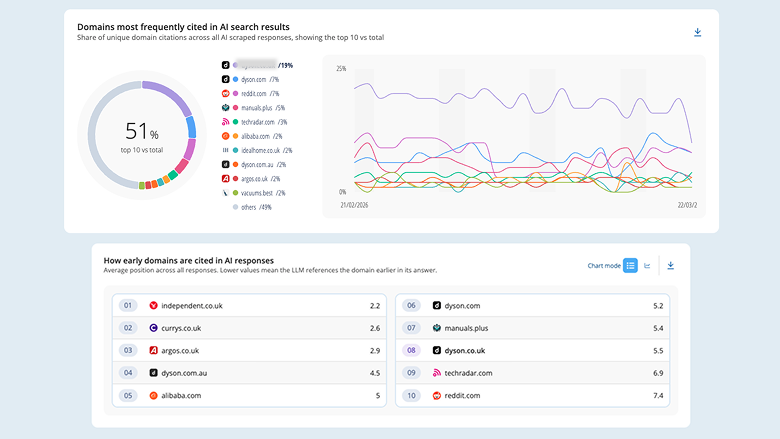This screenshot has height=439, width=780.
Task: Open the reddit.com row ranked 10
Action: (x=532, y=395)
